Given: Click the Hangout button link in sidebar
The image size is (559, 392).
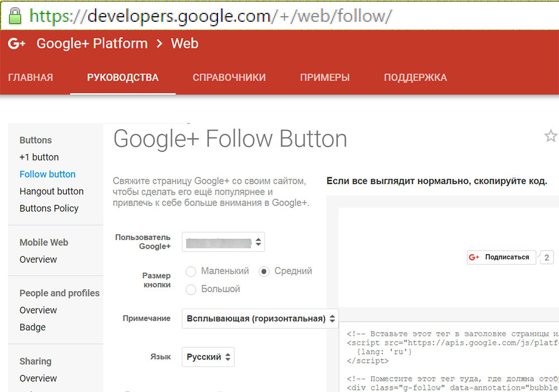Looking at the screenshot, I should [51, 191].
